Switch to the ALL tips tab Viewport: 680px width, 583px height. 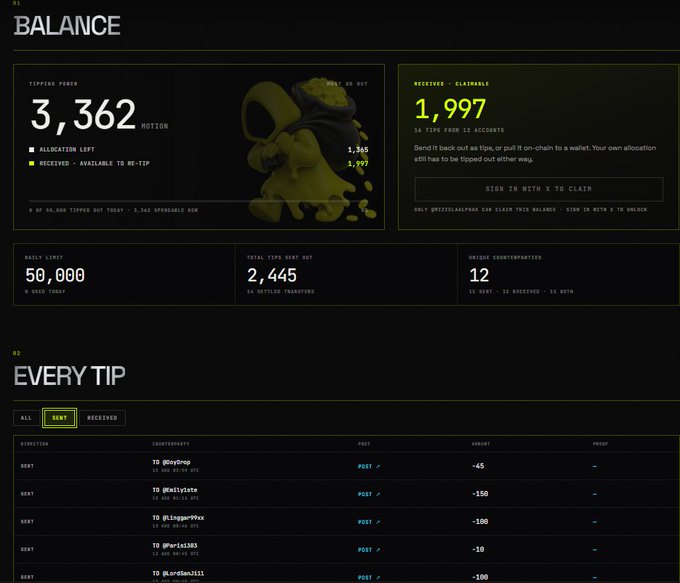26,418
